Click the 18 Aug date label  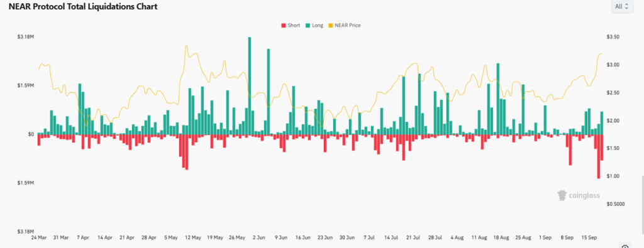[501, 237]
